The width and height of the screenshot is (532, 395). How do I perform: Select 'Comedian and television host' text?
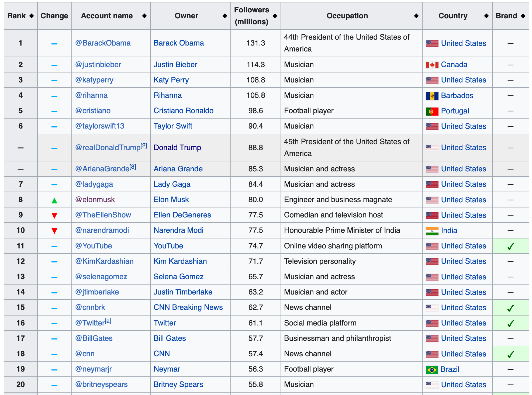point(334,215)
